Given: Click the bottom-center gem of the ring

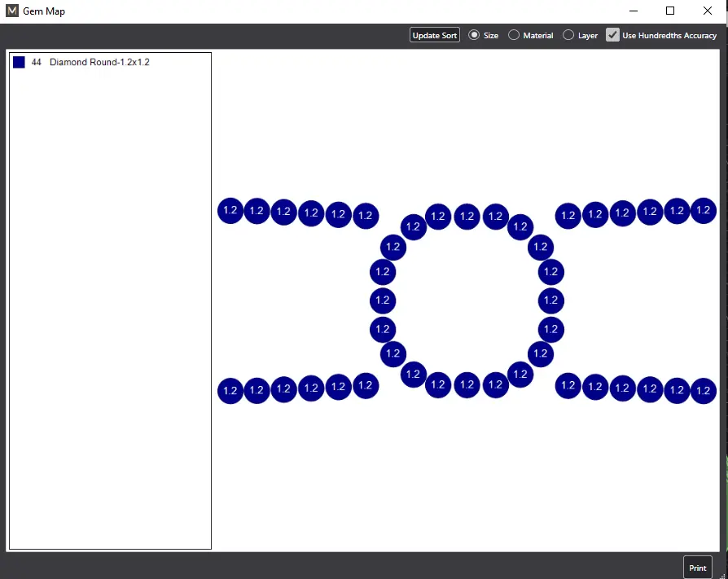Looking at the screenshot, I should [467, 384].
